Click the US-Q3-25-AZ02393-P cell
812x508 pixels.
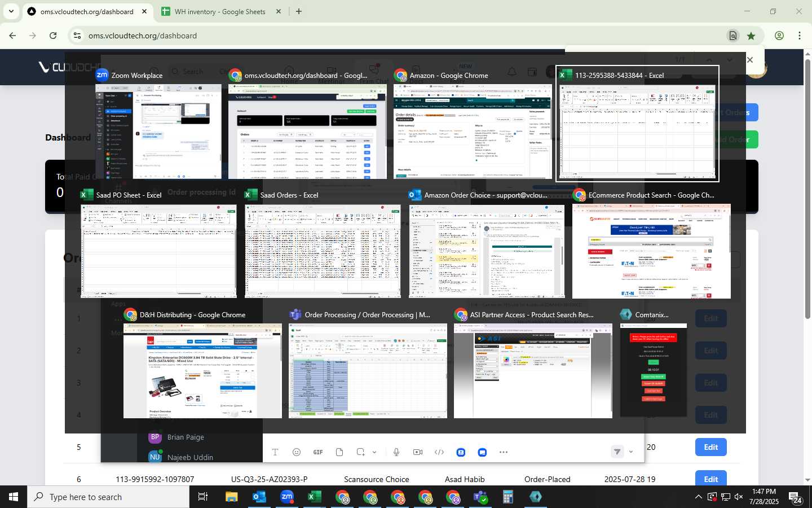click(270, 479)
